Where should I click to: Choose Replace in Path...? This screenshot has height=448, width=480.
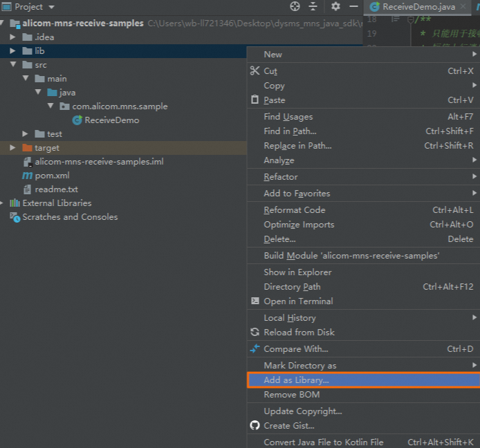tap(363, 146)
